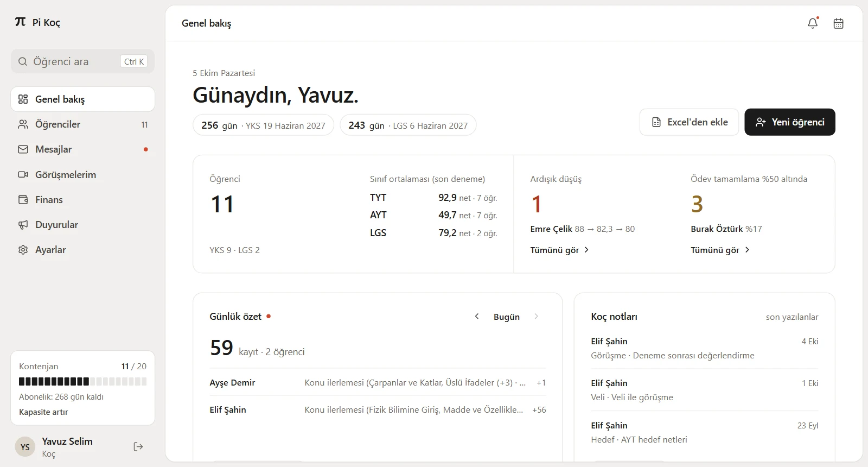Screen dimensions: 868x467
Task: Click the TYT class average row
Action: pyautogui.click(x=433, y=198)
